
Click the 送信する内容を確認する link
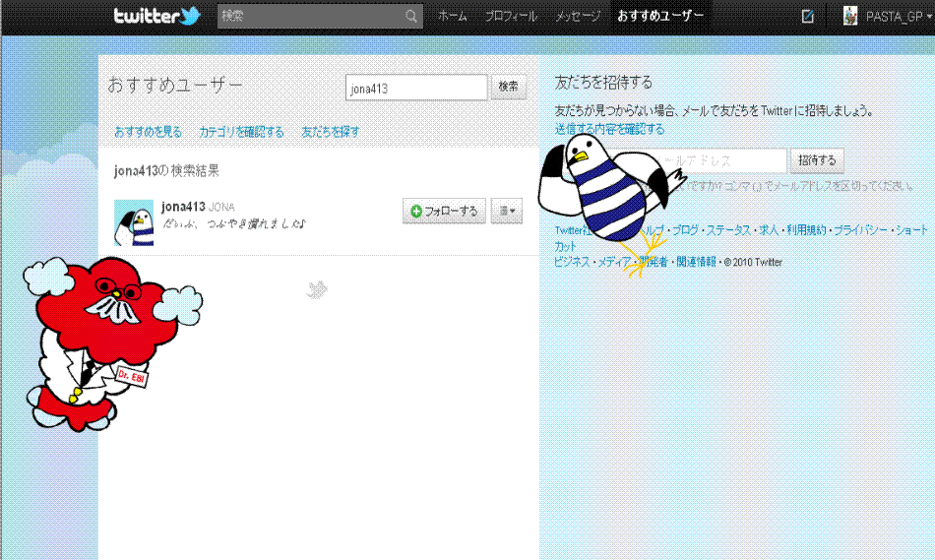tap(609, 129)
